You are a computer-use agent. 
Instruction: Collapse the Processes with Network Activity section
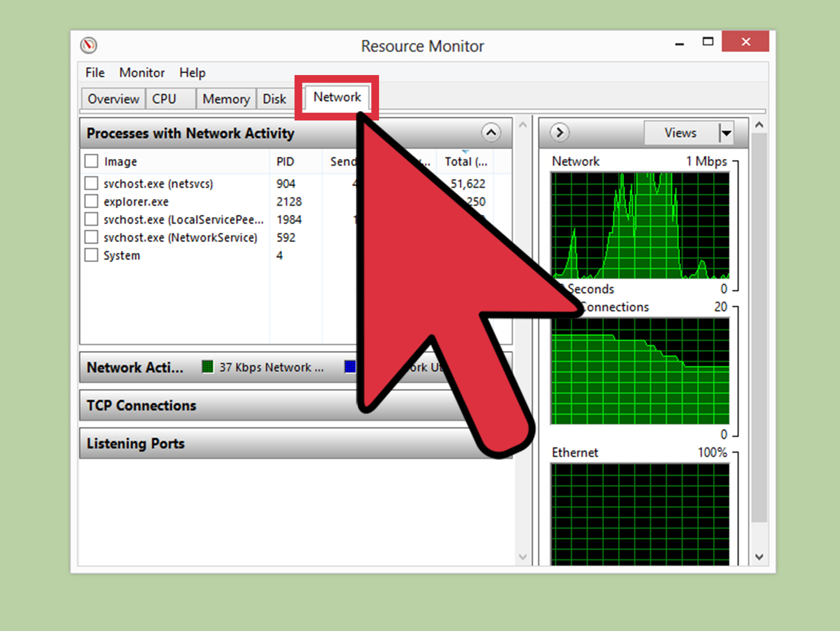(x=491, y=133)
